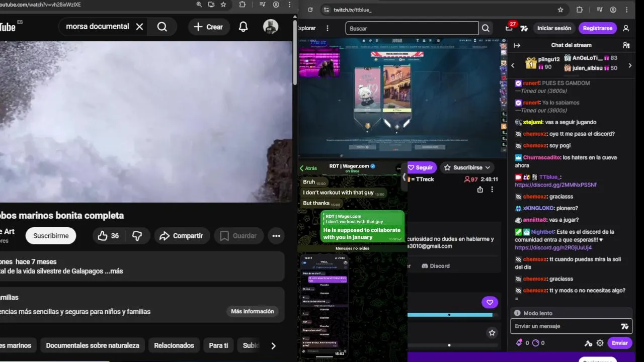Open Más información about family content
The image size is (644, 362).
252,311
